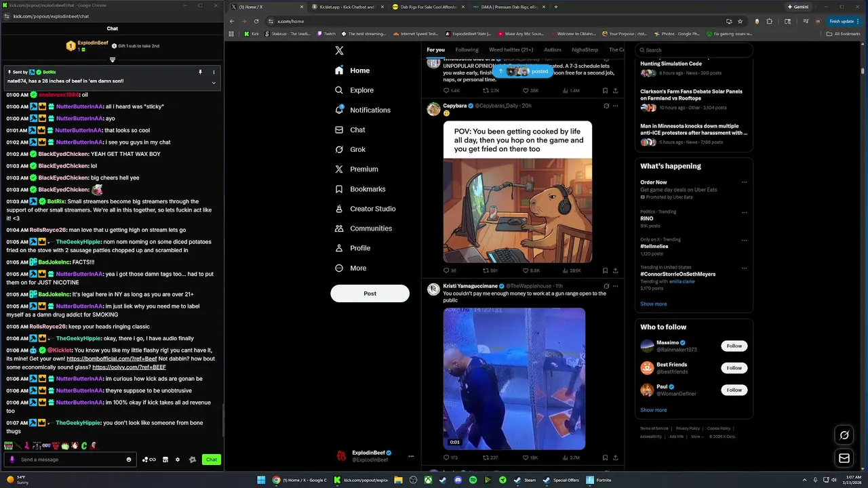Open Grok icon on Capybara post
This screenshot has width=868, height=488.
(606, 106)
